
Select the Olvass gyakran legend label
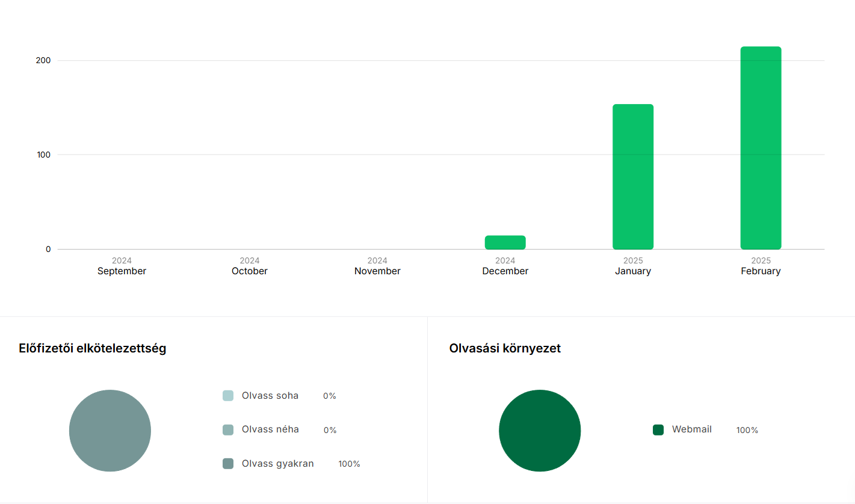tap(277, 464)
